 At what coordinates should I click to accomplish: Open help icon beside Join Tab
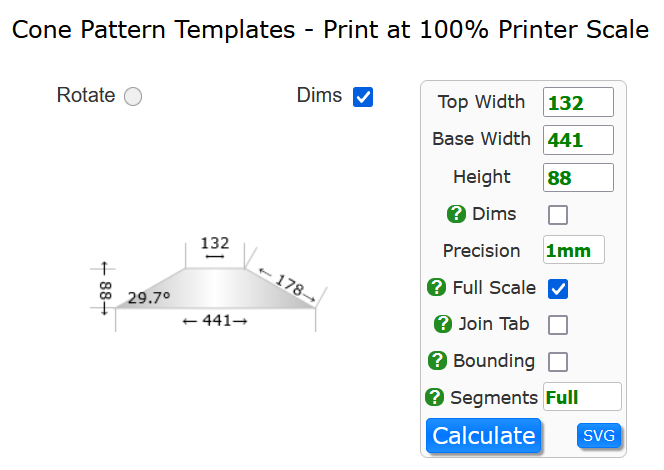pos(443,324)
